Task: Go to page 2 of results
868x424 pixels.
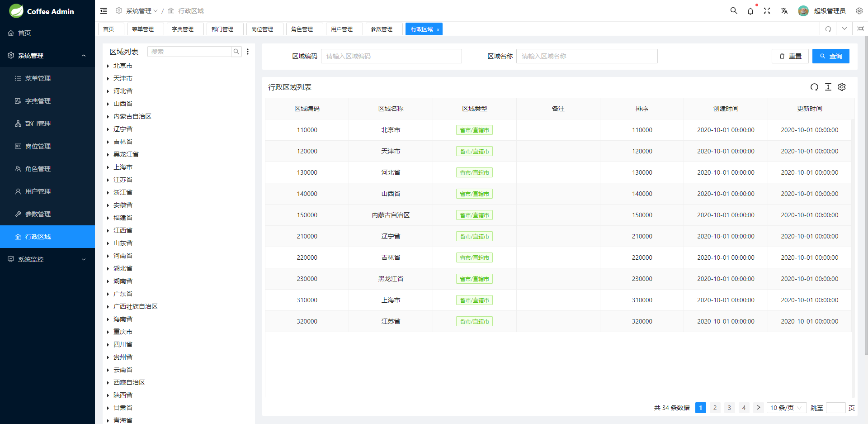Action: [715, 408]
